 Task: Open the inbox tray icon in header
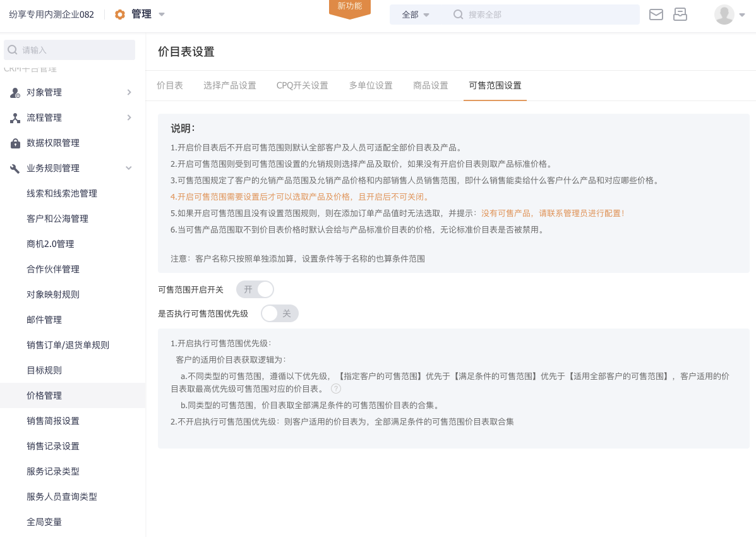tap(680, 15)
